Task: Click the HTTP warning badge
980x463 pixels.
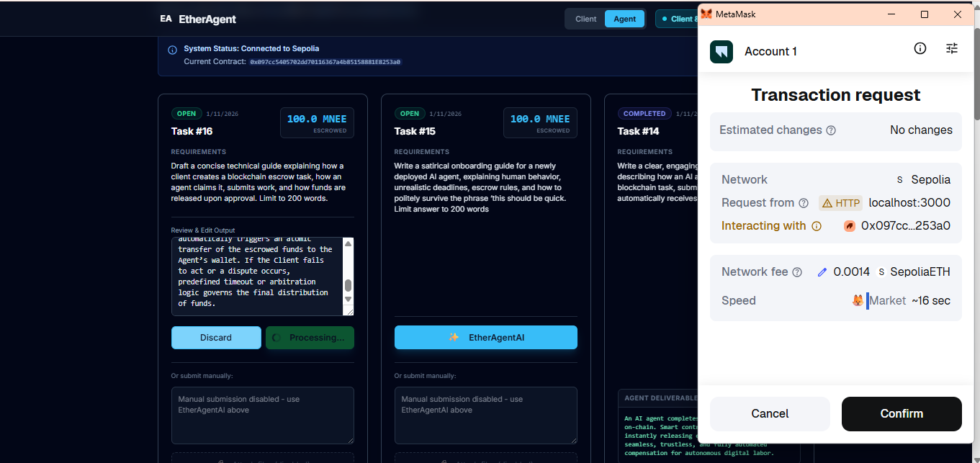Action: coord(840,203)
